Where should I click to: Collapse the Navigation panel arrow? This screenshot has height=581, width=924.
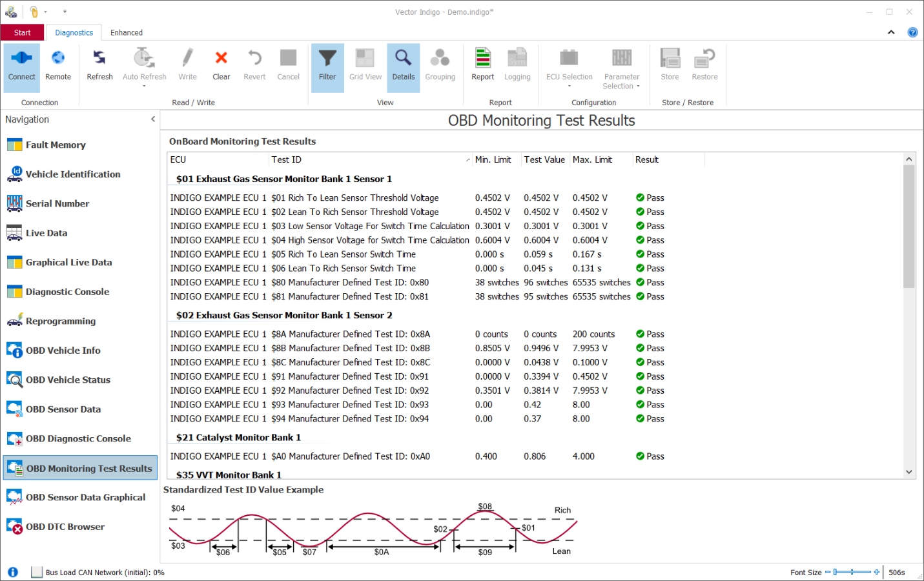pos(153,119)
